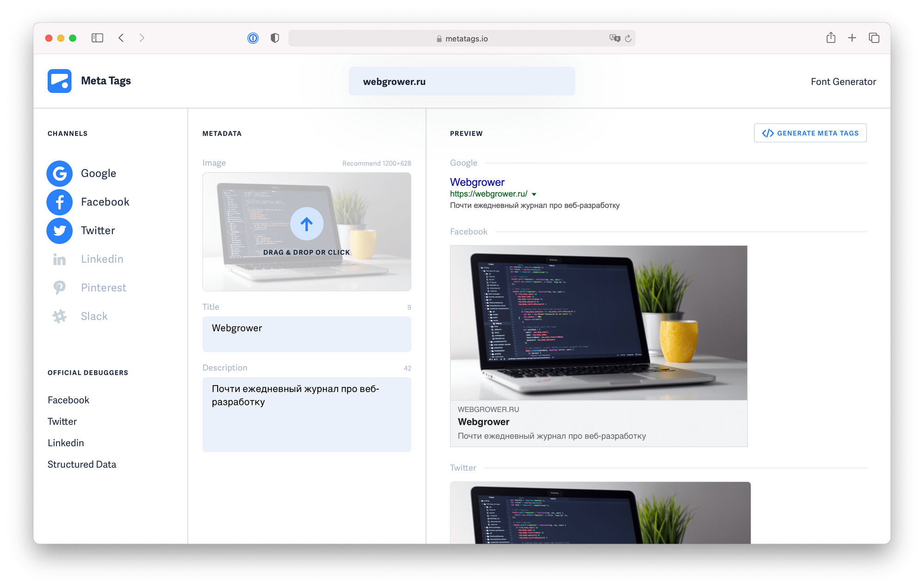This screenshot has height=588, width=924.
Task: Click the translate page icon
Action: (x=614, y=38)
